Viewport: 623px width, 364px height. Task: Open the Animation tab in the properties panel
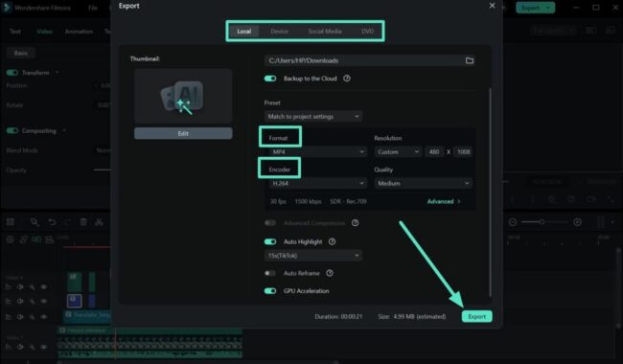(79, 32)
